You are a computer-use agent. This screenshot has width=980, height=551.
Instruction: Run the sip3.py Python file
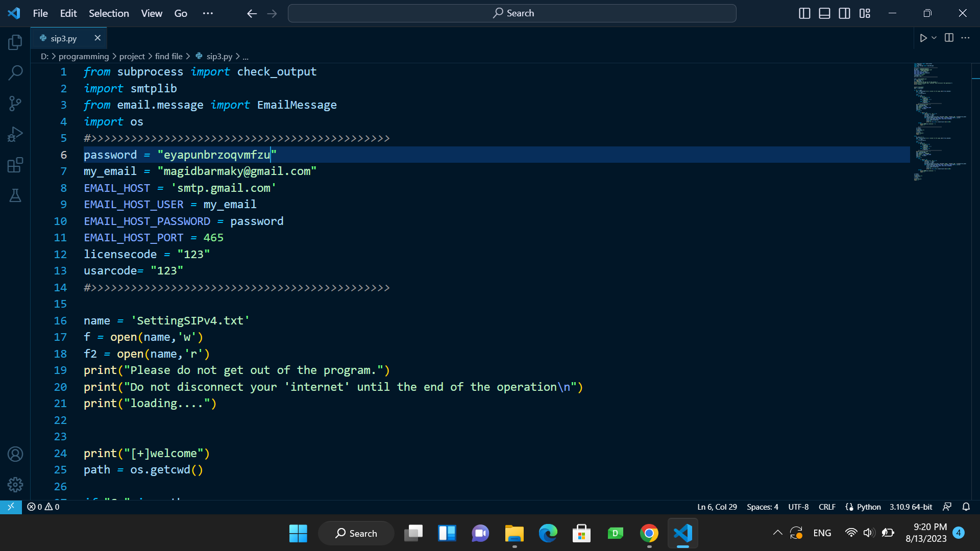(924, 38)
